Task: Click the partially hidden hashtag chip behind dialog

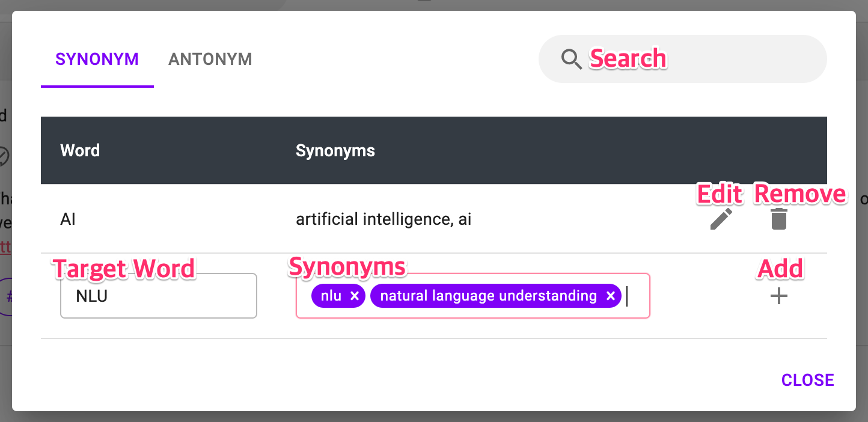Action: click(6, 296)
